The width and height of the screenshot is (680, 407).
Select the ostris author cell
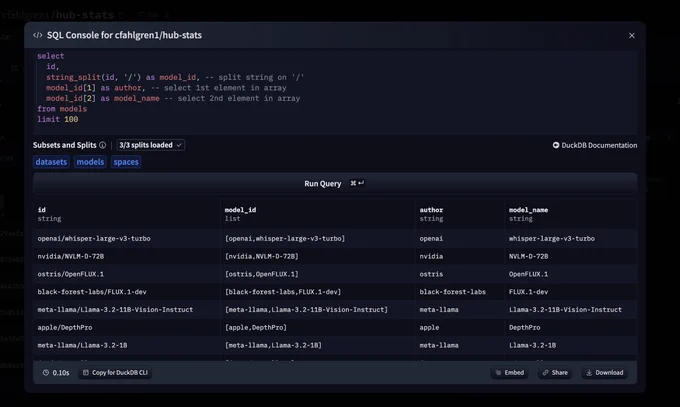(x=460, y=274)
